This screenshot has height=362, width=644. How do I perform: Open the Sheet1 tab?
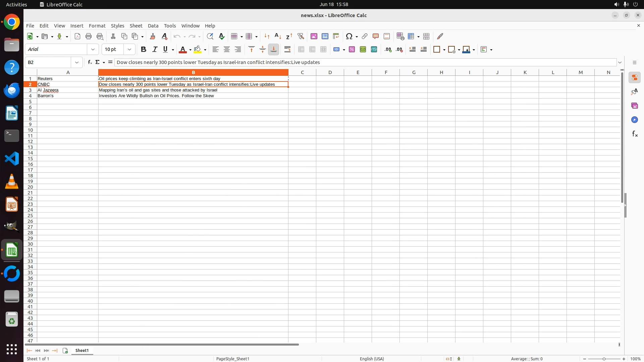coord(82,350)
